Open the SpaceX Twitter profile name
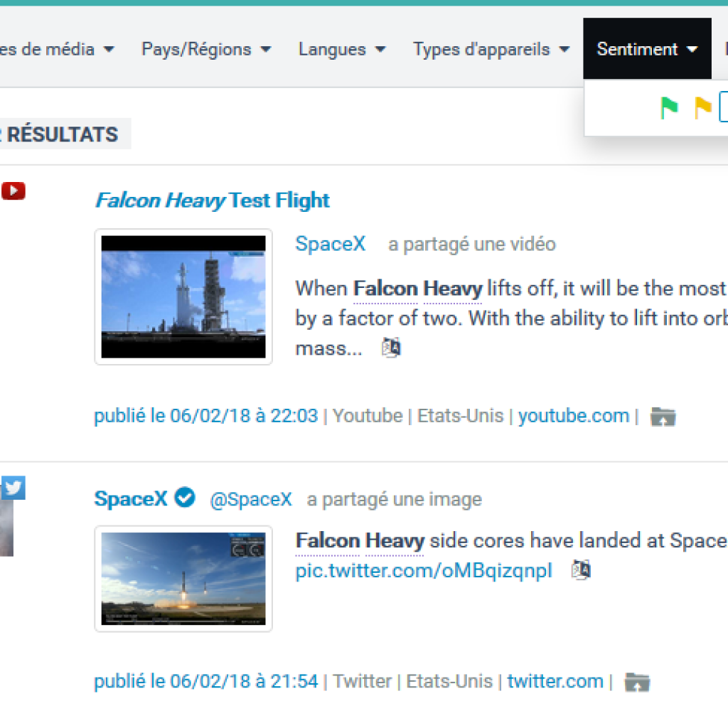 [131, 498]
